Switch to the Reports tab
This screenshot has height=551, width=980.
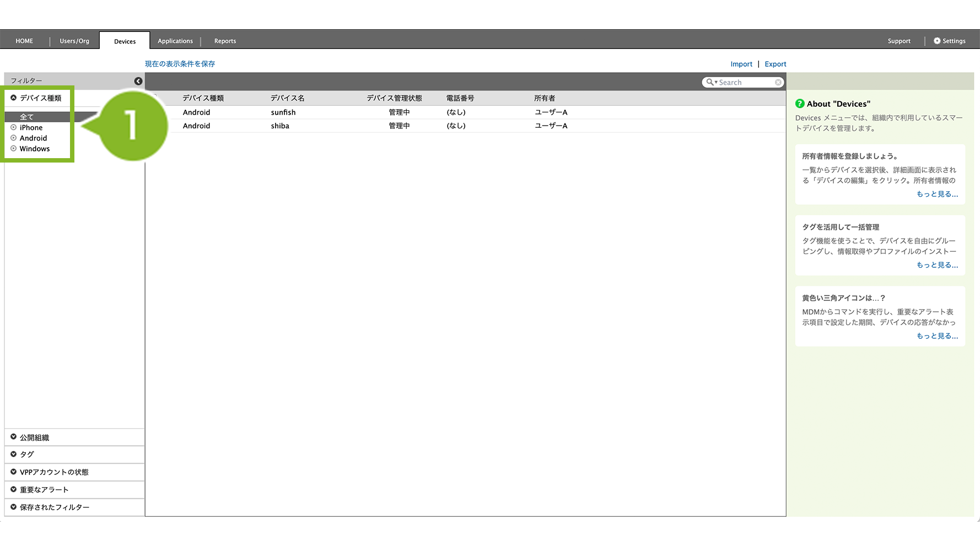coord(225,41)
